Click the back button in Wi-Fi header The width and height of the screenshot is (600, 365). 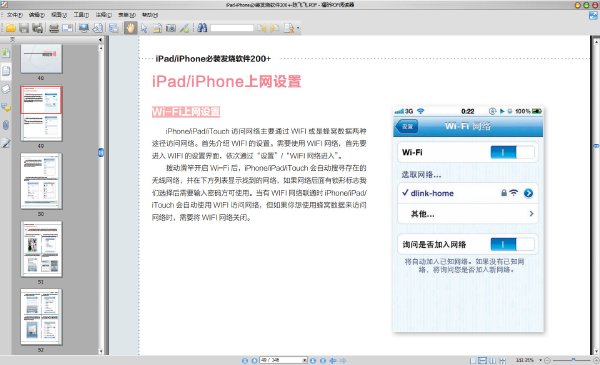[407, 126]
